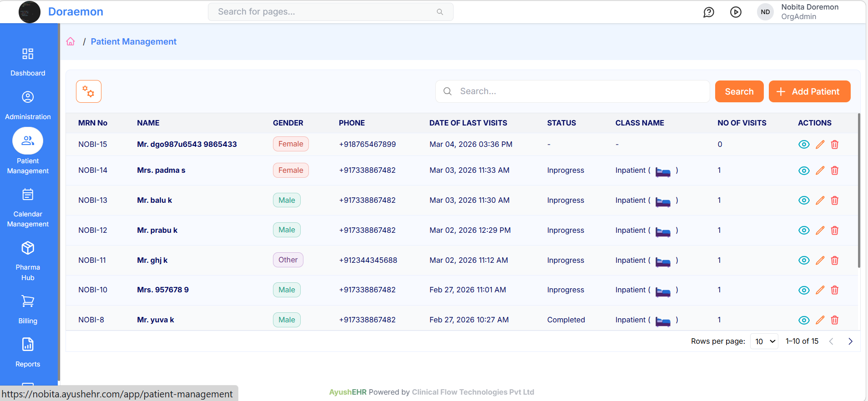Click the home breadcrumb icon
Image resolution: width=868 pixels, height=401 pixels.
[x=71, y=41]
